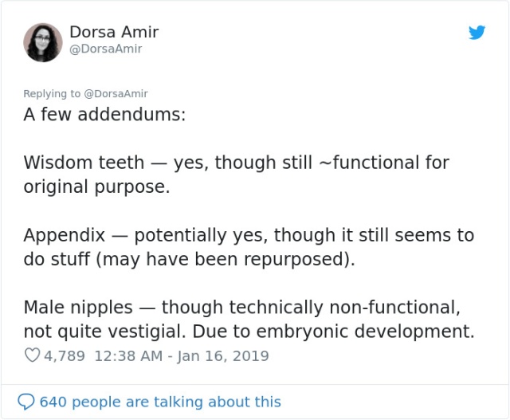Click the 'A few addendums:' line
Viewport: 510px width, 420px height.
point(104,115)
